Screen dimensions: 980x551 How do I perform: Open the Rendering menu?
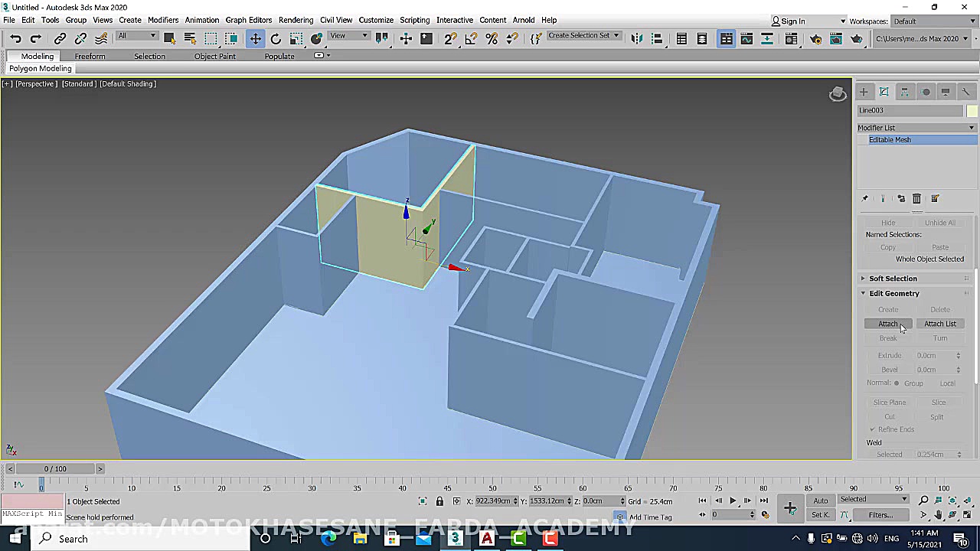296,20
